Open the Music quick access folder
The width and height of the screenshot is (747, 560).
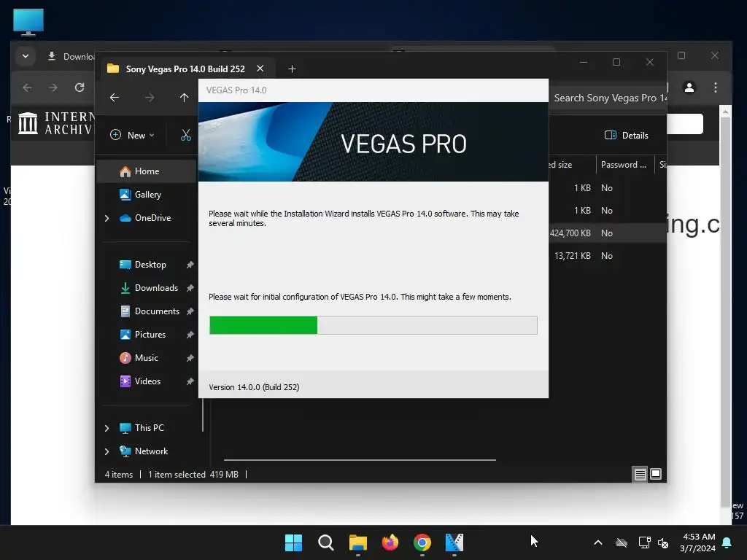[x=146, y=358]
